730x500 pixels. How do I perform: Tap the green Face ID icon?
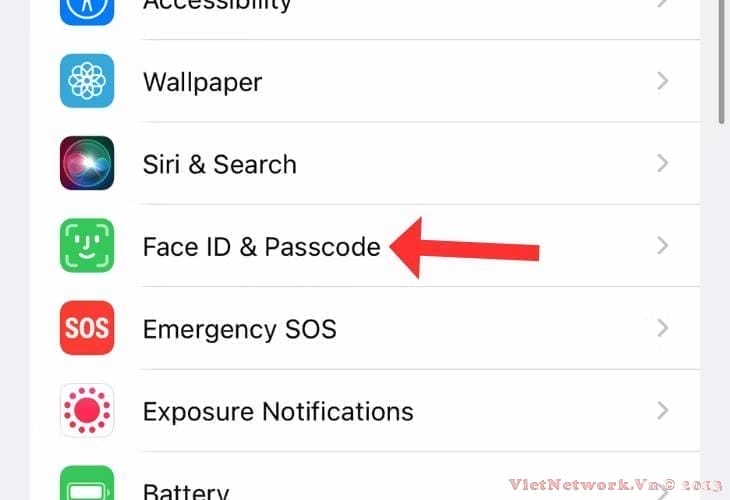[87, 246]
